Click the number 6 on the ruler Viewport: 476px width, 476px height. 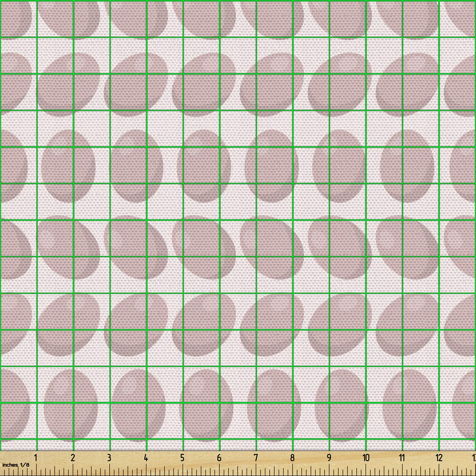[219, 458]
